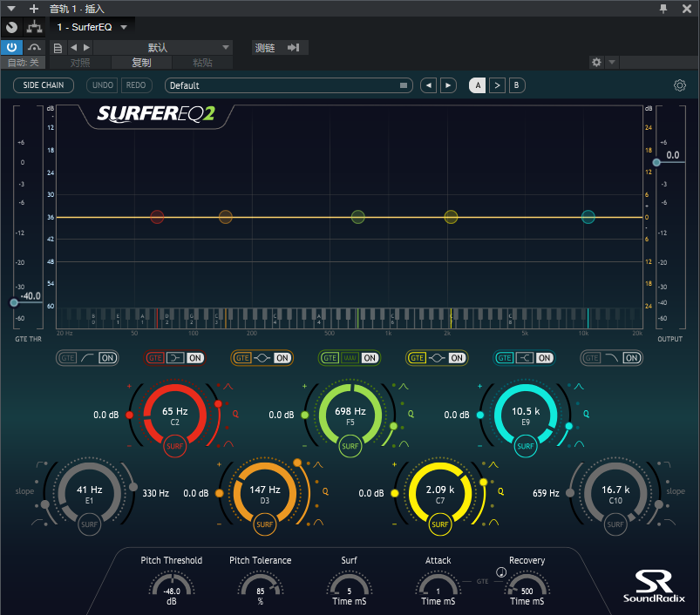Viewport: 700px width, 615px height.
Task: Click the SIDE CHAIN button
Action: click(x=44, y=85)
